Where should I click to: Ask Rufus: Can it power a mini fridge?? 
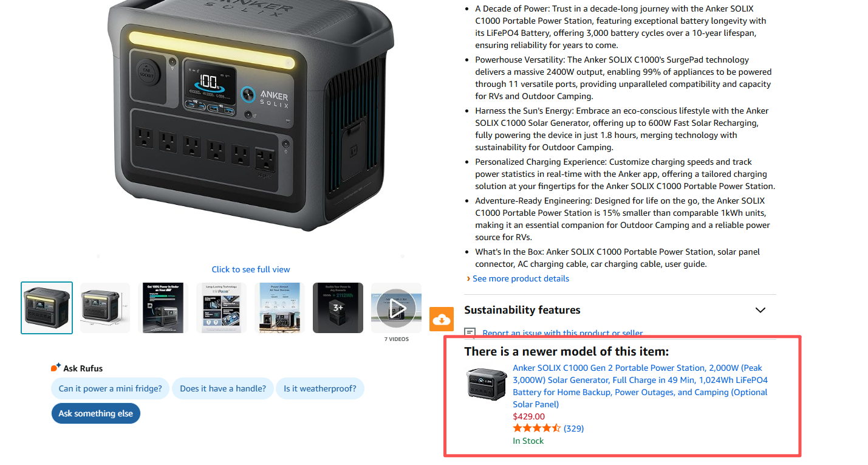coord(110,388)
